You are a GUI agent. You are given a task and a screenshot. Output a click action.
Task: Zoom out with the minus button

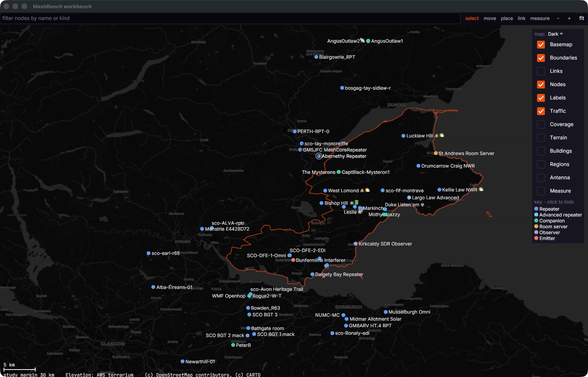[x=558, y=18]
